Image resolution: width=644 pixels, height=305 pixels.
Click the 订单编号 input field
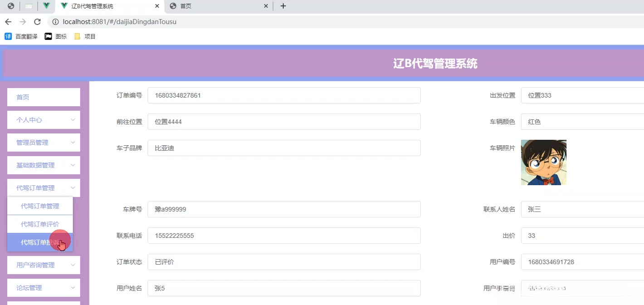[x=284, y=95]
